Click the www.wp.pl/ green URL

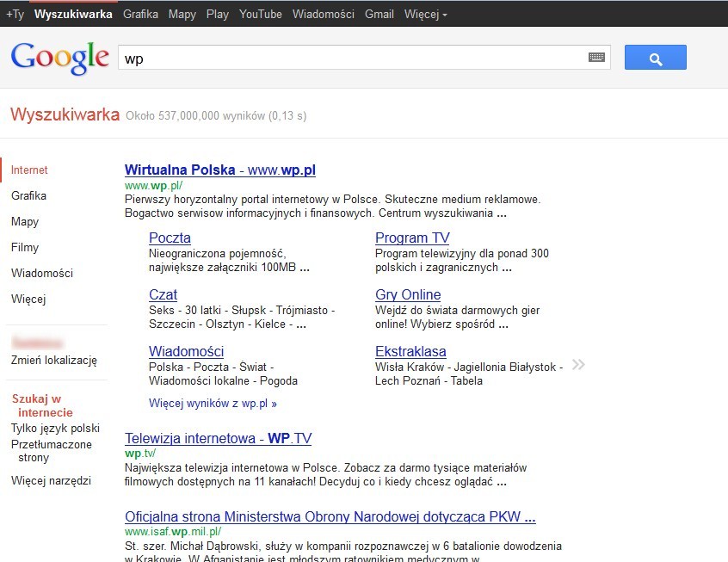(154, 185)
